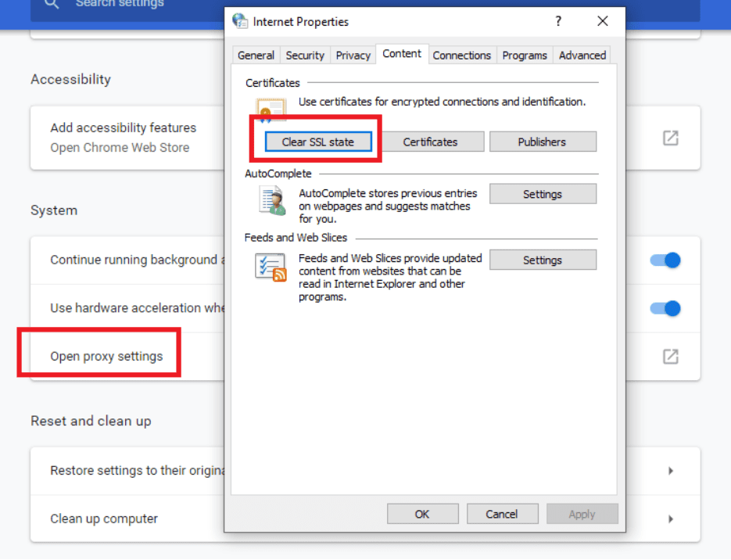Switch to the General tab
731x560 pixels.
[x=256, y=56]
